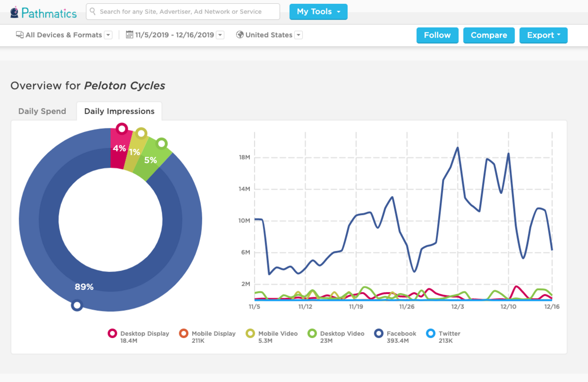Switch to the Daily Spend tab
Viewport: 588px width, 382px height.
(x=42, y=111)
